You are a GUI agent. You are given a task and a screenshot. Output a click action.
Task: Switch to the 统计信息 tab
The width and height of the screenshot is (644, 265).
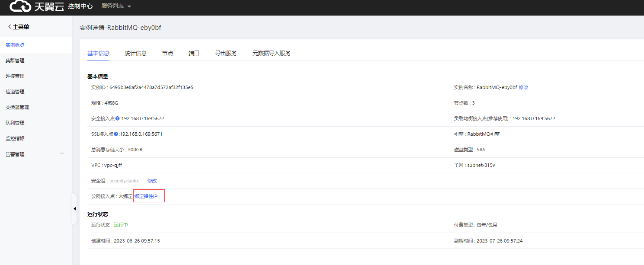pyautogui.click(x=136, y=53)
